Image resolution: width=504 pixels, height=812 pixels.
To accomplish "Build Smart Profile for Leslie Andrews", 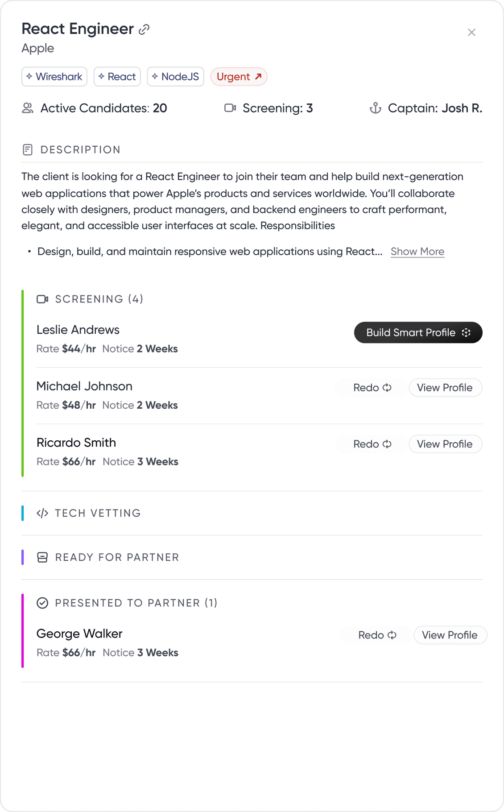I will 418,333.
